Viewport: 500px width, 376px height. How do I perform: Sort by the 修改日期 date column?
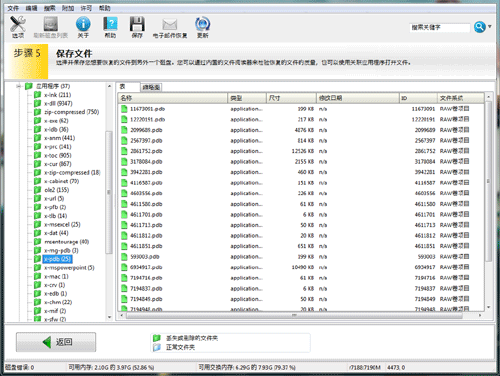[x=358, y=98]
